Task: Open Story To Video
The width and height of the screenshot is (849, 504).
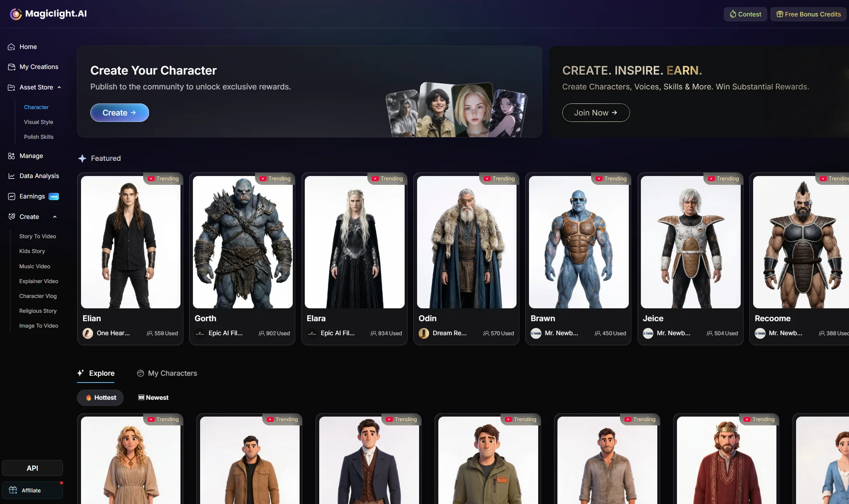Action: point(38,237)
